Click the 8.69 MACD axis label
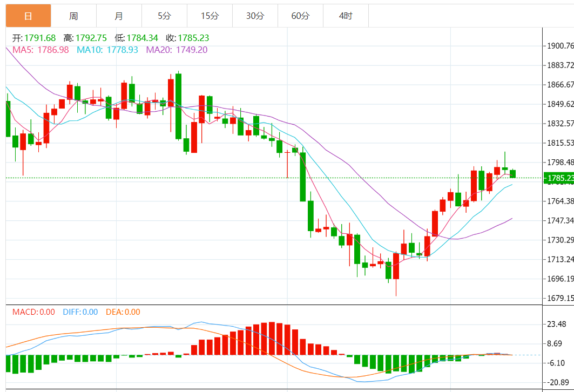The image size is (574, 392). (555, 343)
